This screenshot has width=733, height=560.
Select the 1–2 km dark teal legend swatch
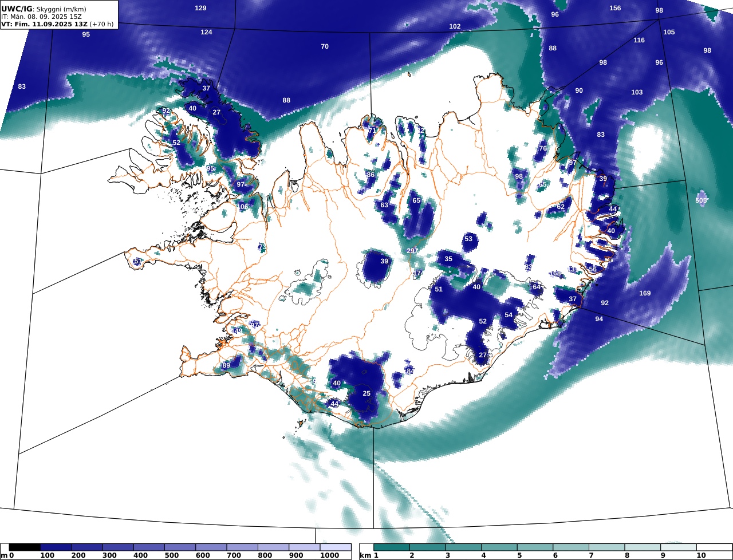[x=392, y=547]
